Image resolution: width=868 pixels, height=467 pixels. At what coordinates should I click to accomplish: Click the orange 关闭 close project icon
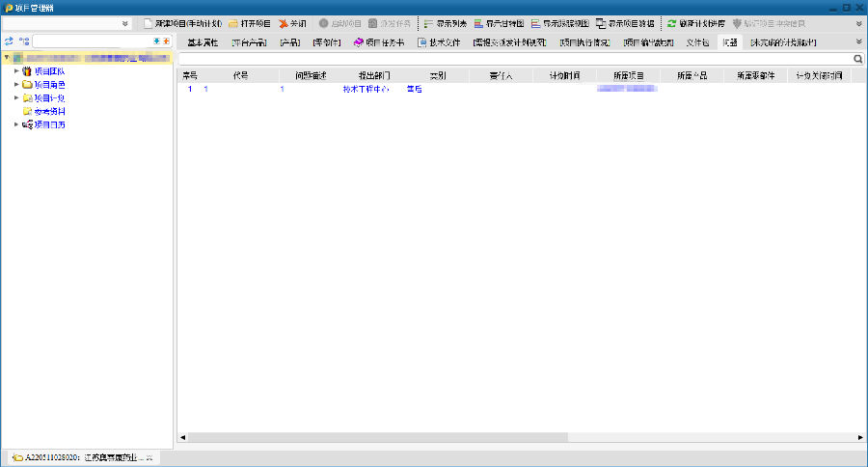[283, 24]
